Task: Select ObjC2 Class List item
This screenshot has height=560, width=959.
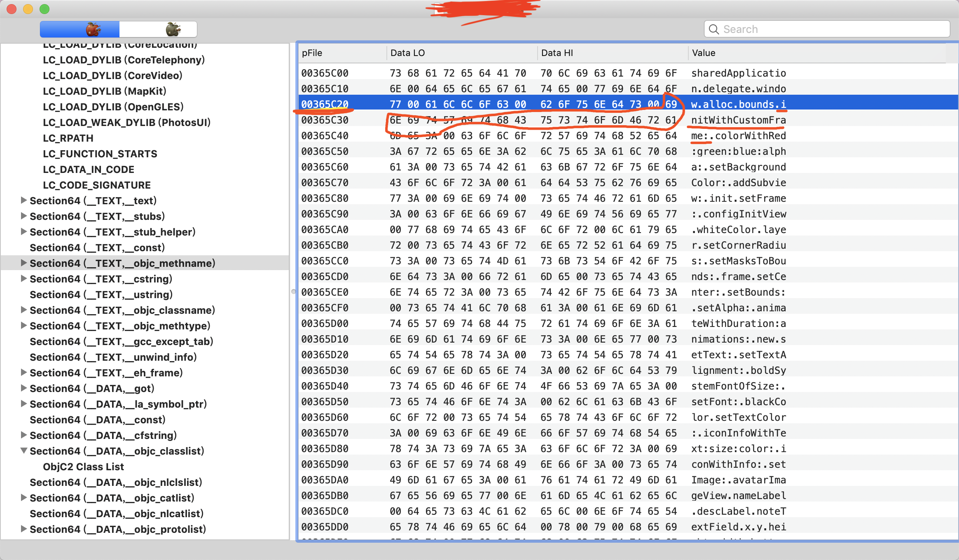Action: coord(83,467)
